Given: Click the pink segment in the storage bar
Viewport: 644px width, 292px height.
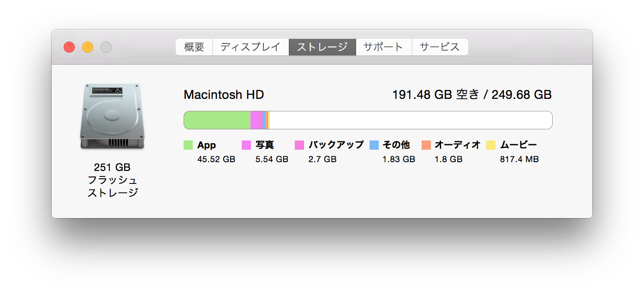Looking at the screenshot, I should click(x=256, y=120).
